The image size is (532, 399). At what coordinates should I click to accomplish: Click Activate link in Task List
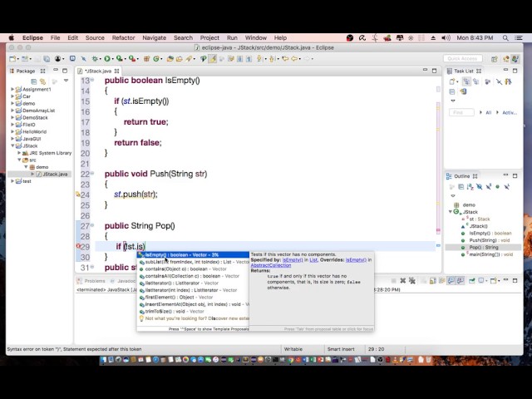(510, 113)
